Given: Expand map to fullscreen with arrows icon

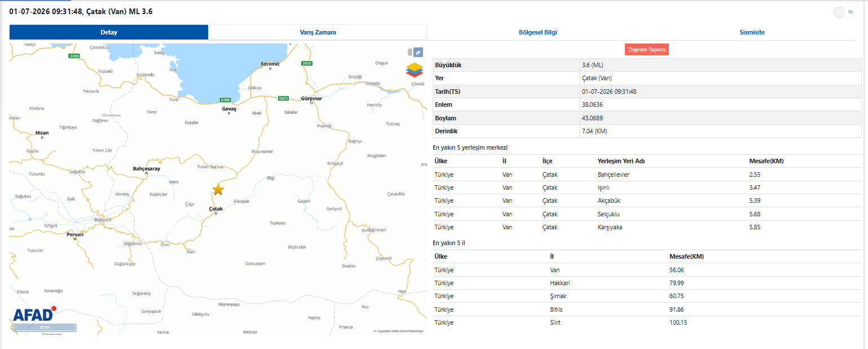Looking at the screenshot, I should (418, 52).
